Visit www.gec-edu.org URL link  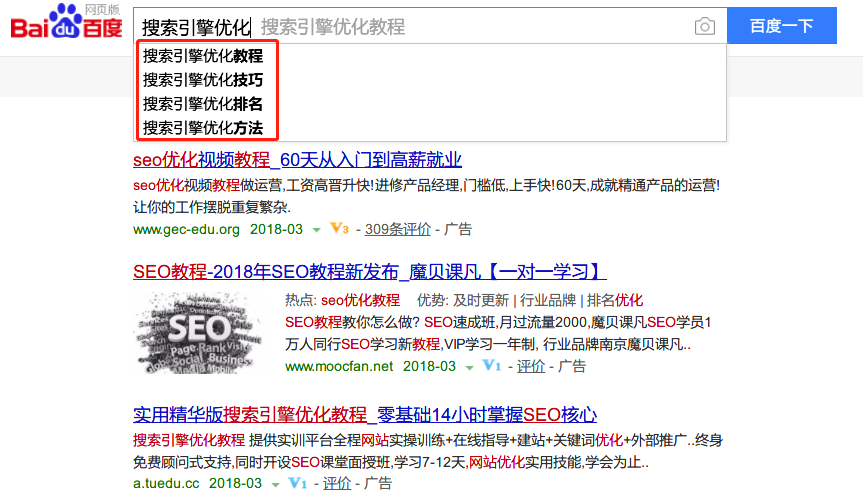click(x=186, y=229)
